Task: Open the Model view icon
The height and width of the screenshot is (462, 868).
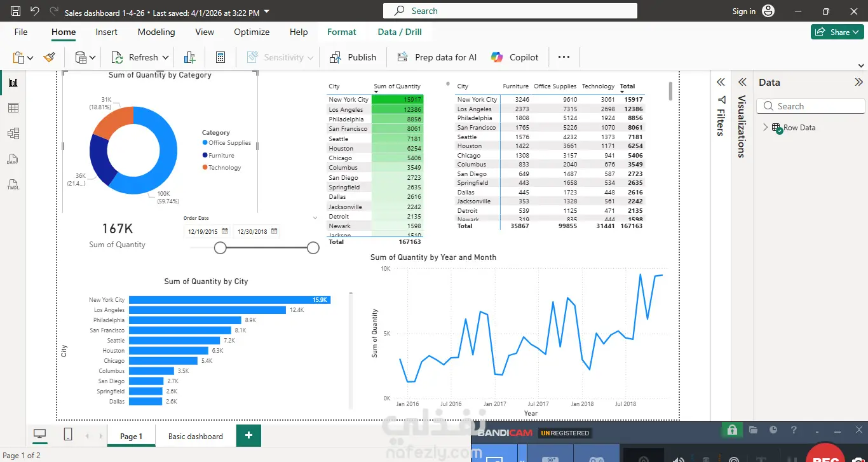Action: (13, 133)
